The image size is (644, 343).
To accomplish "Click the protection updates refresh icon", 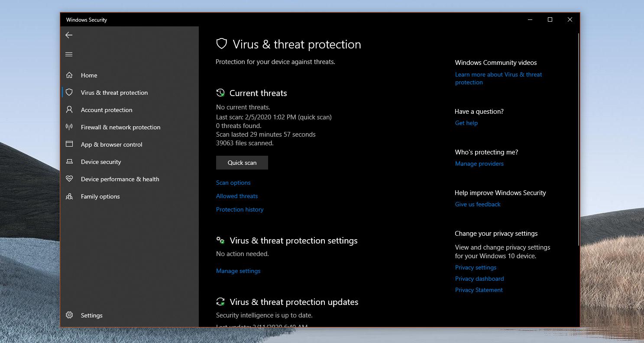I will point(220,301).
